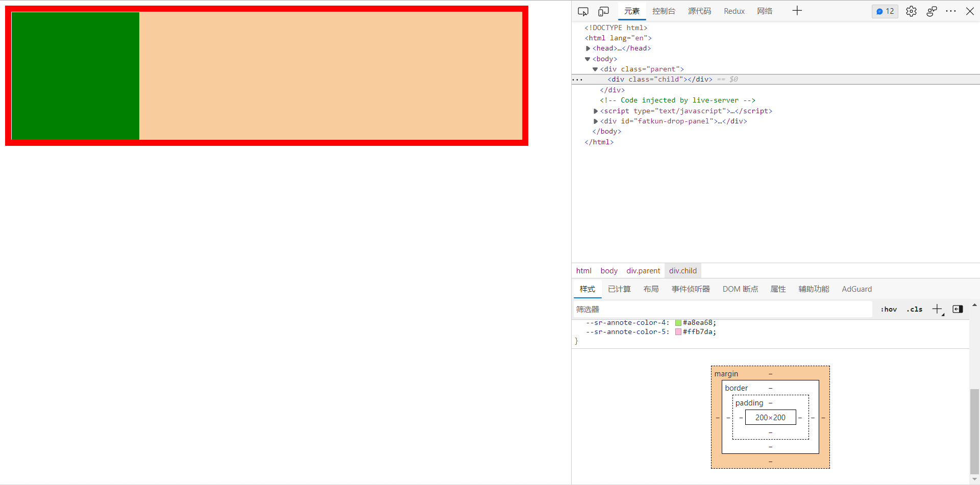Open the 事件侦听器 subtab
The height and width of the screenshot is (485, 980).
coord(691,289)
